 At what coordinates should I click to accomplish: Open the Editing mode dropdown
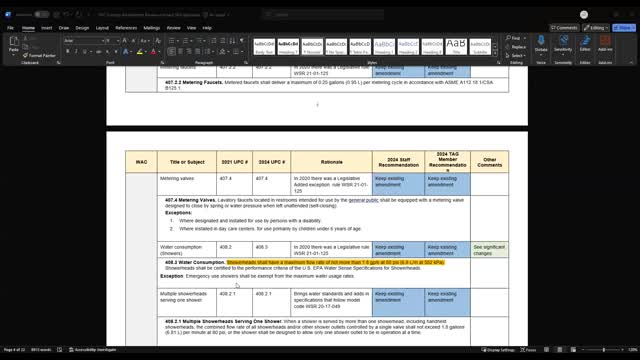coord(596,28)
